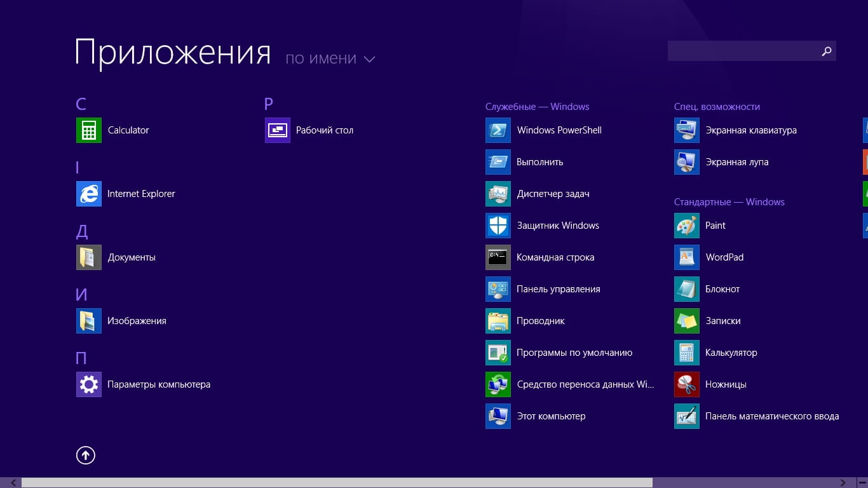Open Защитник Windows shield icon
This screenshot has width=868, height=488.
point(498,226)
